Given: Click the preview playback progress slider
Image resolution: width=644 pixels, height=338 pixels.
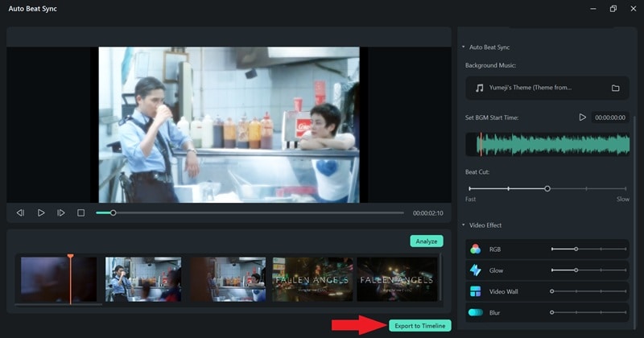Looking at the screenshot, I should tap(250, 212).
